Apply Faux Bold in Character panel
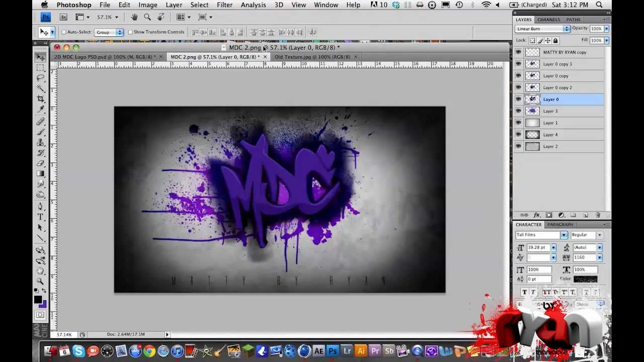 pos(524,292)
